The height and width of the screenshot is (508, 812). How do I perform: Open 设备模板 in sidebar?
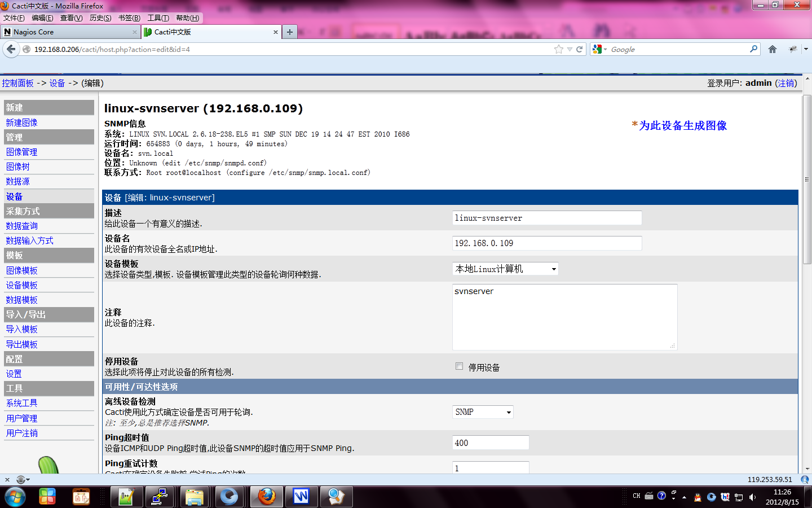21,285
